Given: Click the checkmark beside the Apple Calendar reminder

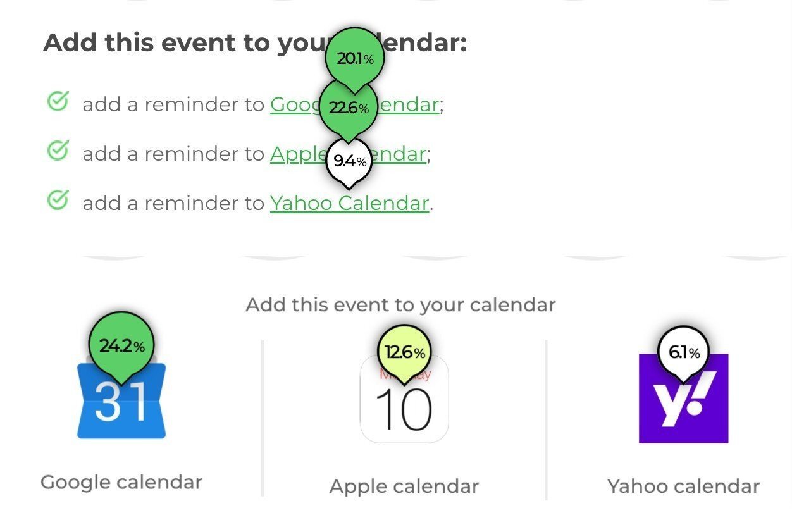Looking at the screenshot, I should point(58,151).
